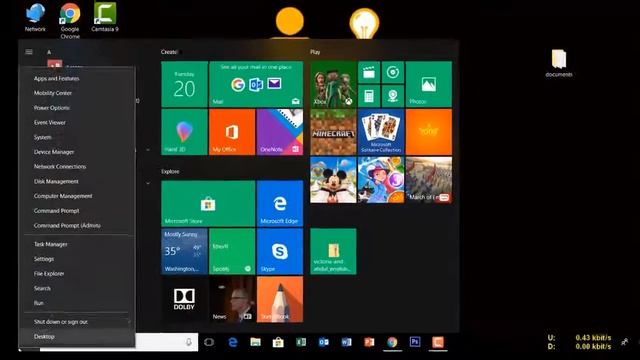This screenshot has height=360, width=640.
Task: Open Power Options
Action: coord(78,108)
